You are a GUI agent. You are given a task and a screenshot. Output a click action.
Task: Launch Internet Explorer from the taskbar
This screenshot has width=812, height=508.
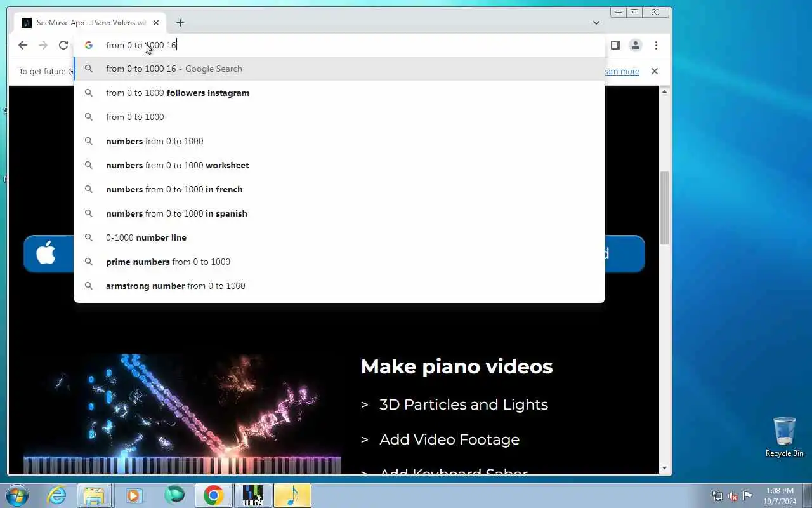coord(57,495)
